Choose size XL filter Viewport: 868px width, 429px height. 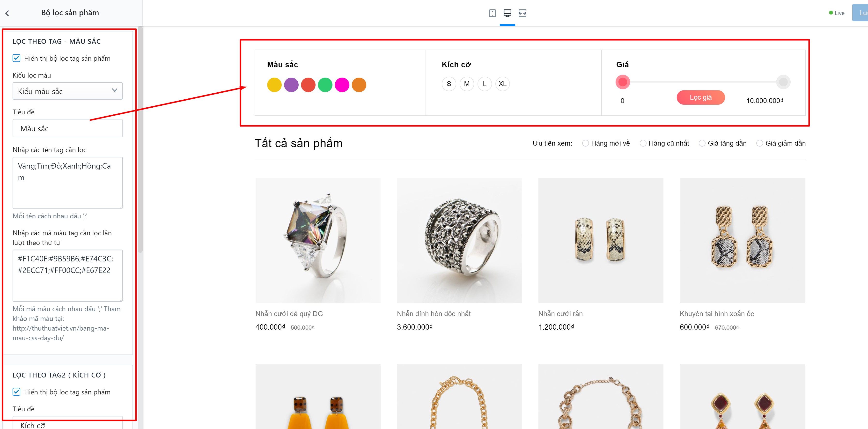(502, 84)
